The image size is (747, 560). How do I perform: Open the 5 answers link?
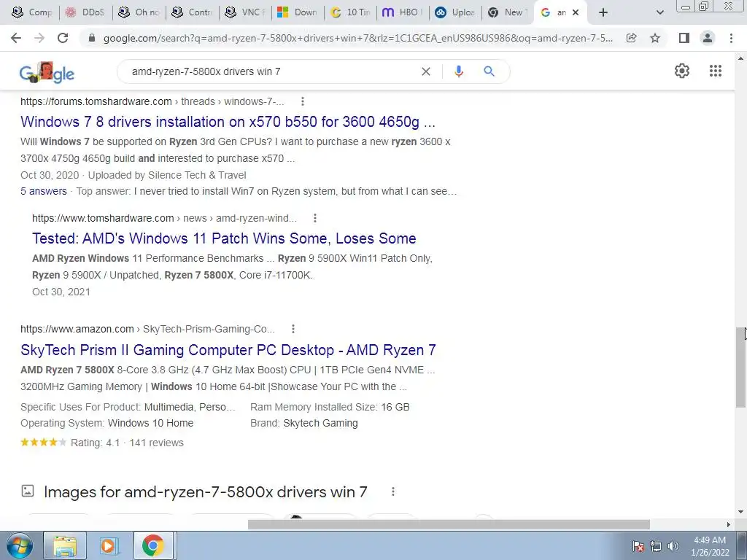tap(43, 192)
